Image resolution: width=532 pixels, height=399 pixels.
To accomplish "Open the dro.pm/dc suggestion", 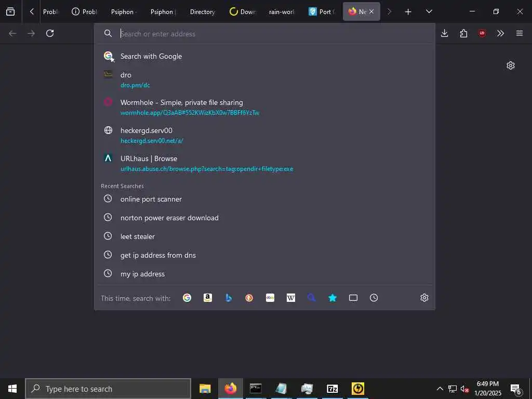I will click(x=264, y=79).
